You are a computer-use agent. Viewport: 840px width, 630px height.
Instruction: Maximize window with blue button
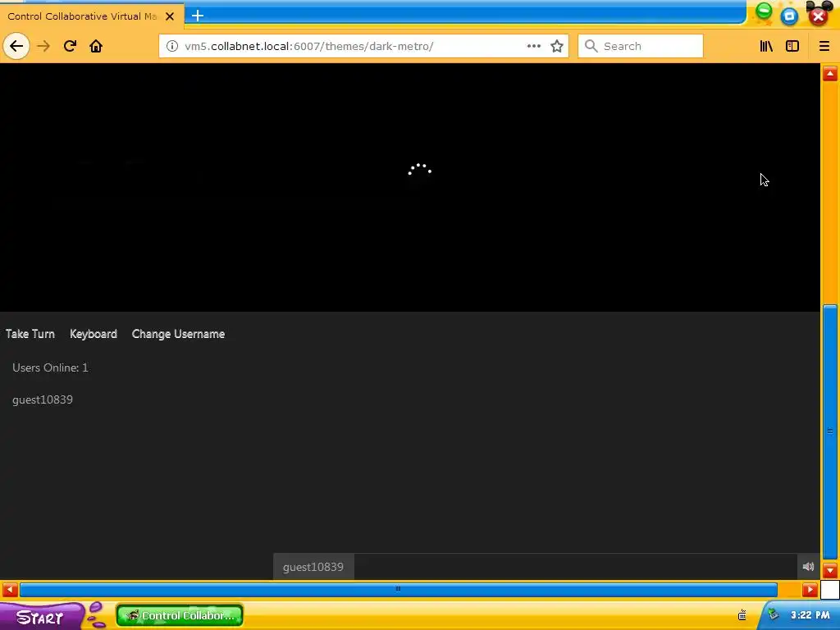(789, 16)
